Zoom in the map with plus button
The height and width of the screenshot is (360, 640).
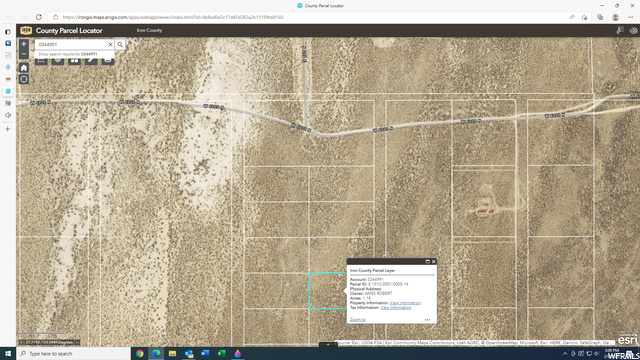[x=24, y=44]
